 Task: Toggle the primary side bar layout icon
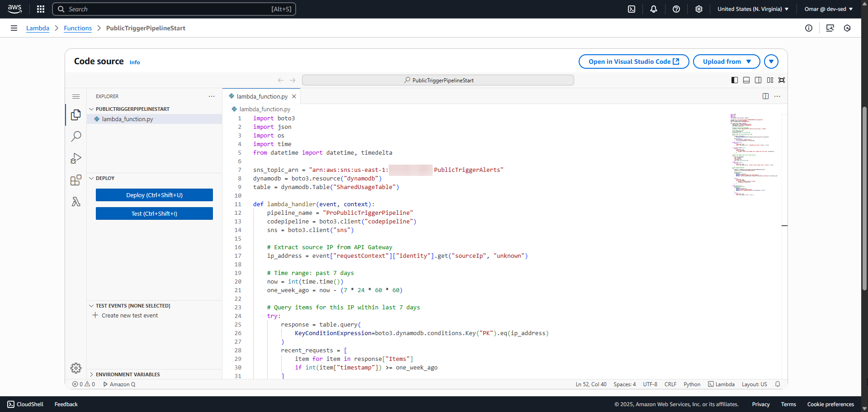click(735, 80)
